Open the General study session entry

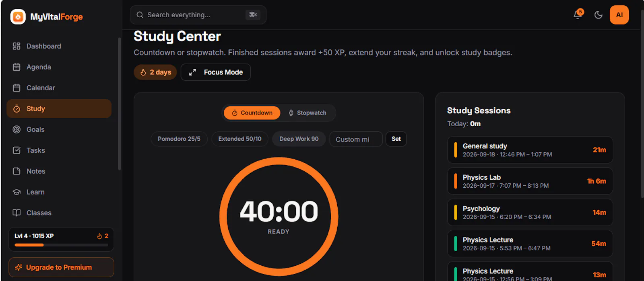(530, 150)
